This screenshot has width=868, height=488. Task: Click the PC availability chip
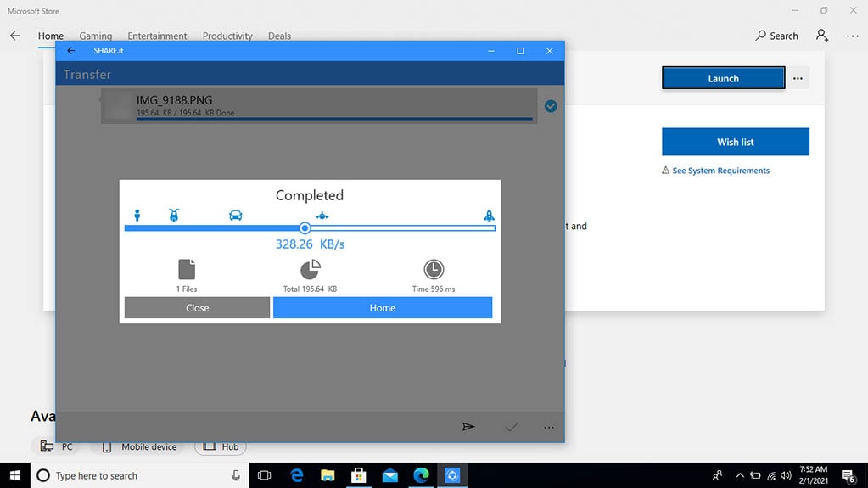[x=55, y=446]
